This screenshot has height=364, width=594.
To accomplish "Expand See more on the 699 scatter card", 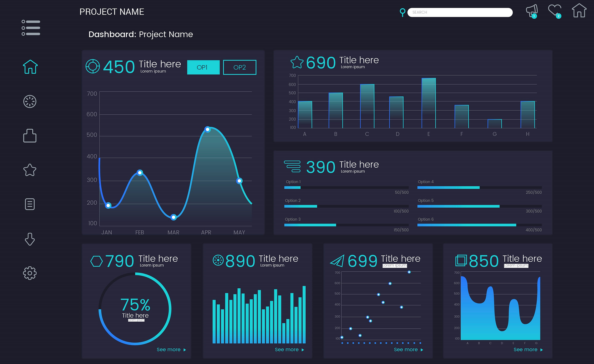I will tap(406, 349).
